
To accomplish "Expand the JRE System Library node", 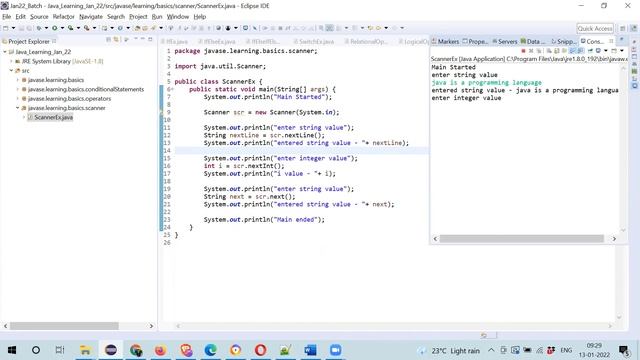I will [x=11, y=61].
